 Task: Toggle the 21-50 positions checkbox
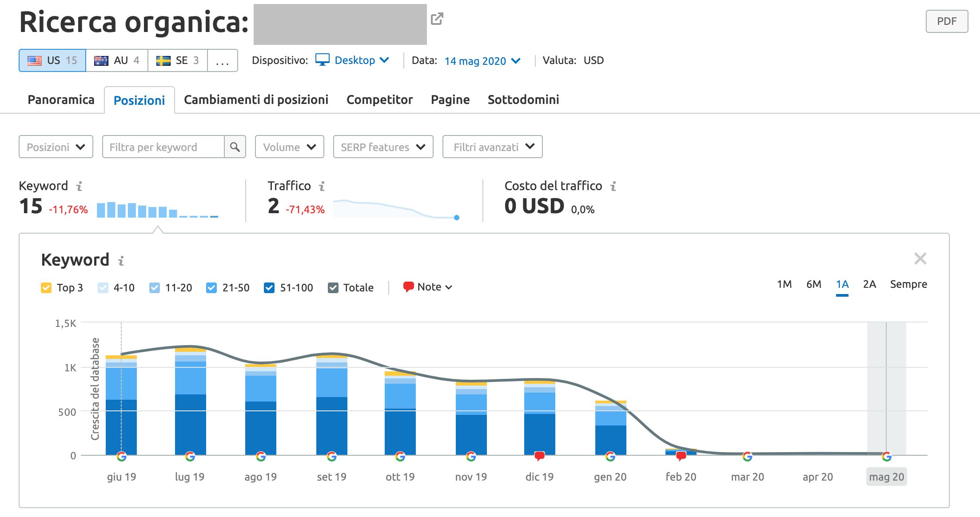click(211, 288)
